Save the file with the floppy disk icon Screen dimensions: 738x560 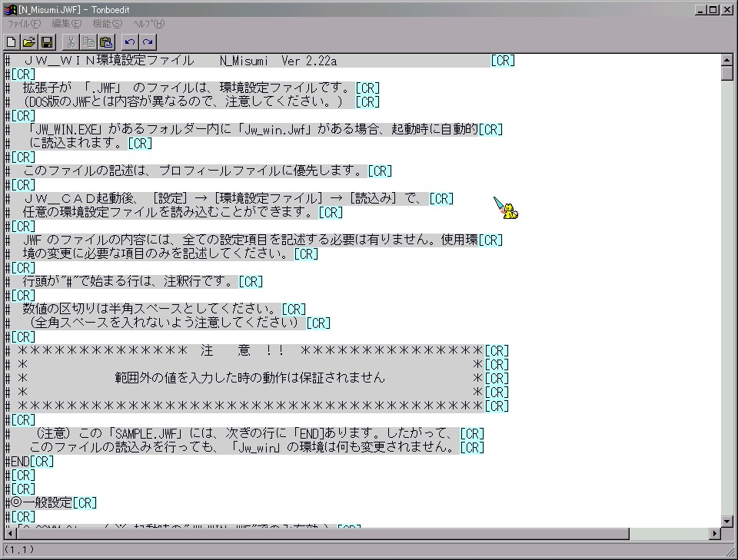pos(47,41)
